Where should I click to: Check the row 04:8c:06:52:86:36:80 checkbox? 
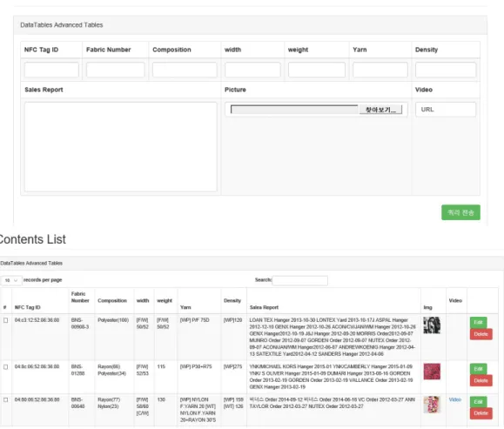pos(6,366)
